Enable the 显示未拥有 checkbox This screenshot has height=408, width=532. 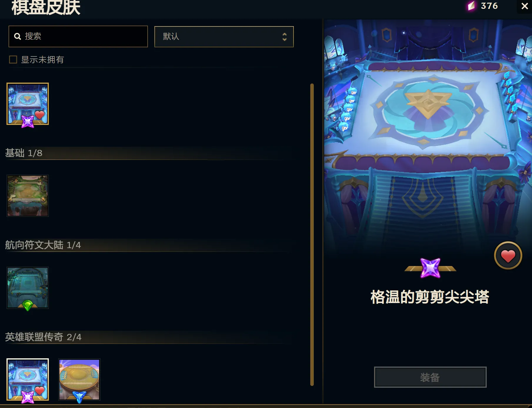pos(13,60)
